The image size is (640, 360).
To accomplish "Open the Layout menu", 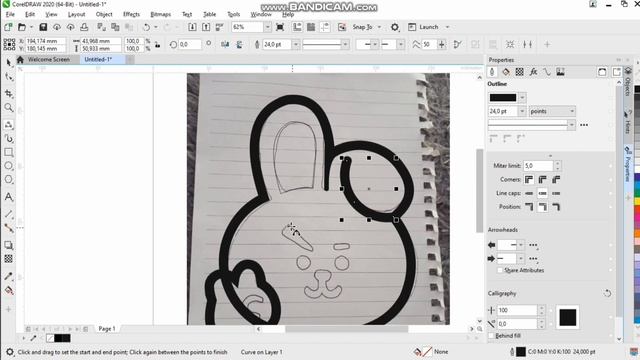I will tap(76, 14).
